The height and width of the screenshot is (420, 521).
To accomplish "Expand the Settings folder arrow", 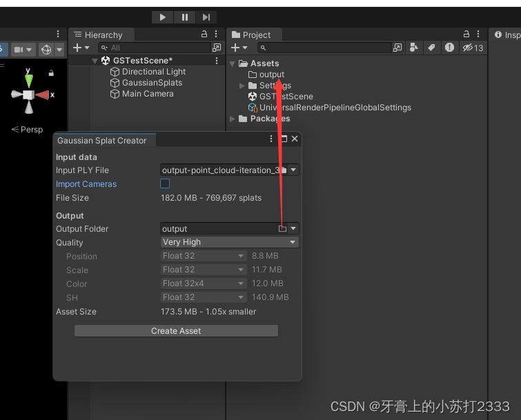I will (242, 86).
